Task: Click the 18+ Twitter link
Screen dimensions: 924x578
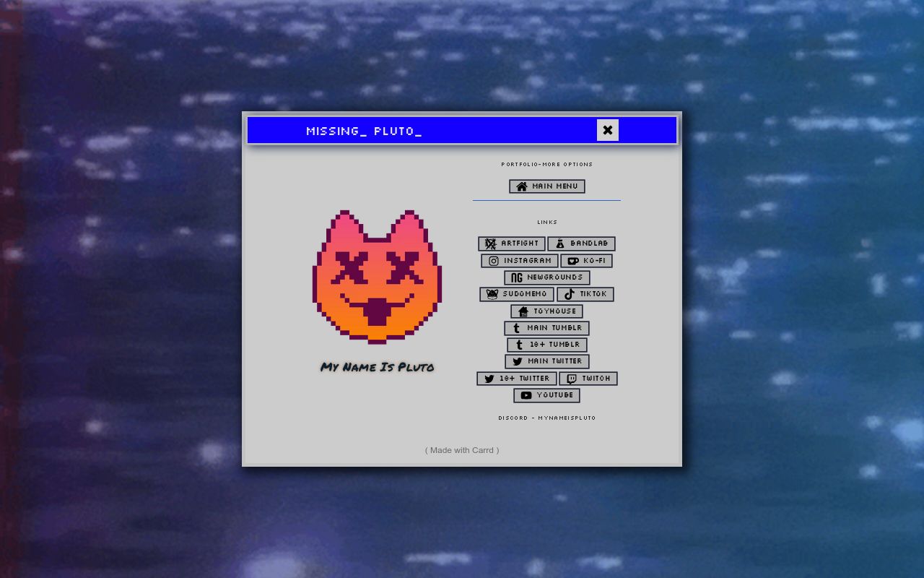Action: [515, 378]
